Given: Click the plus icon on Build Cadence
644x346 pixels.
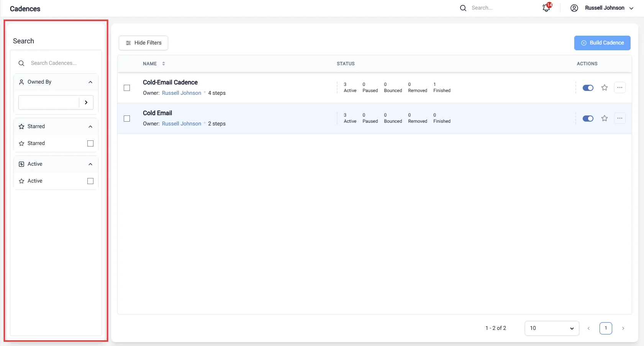Looking at the screenshot, I should (x=584, y=43).
